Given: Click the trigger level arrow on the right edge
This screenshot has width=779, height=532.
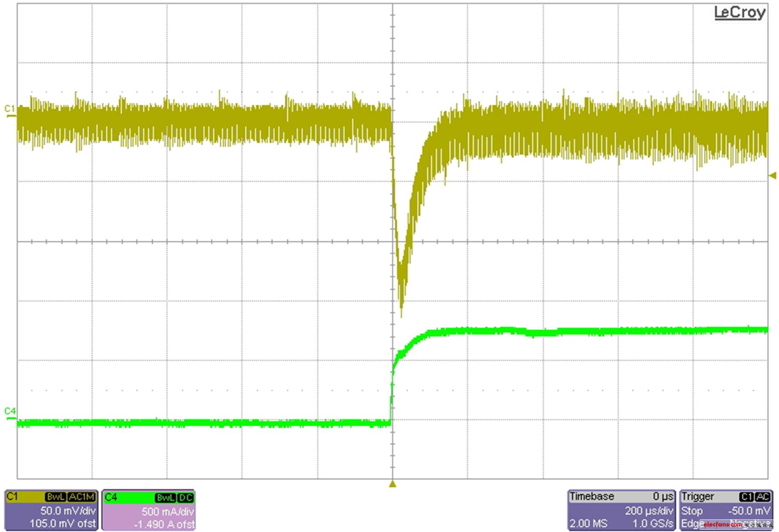Looking at the screenshot, I should 773,175.
